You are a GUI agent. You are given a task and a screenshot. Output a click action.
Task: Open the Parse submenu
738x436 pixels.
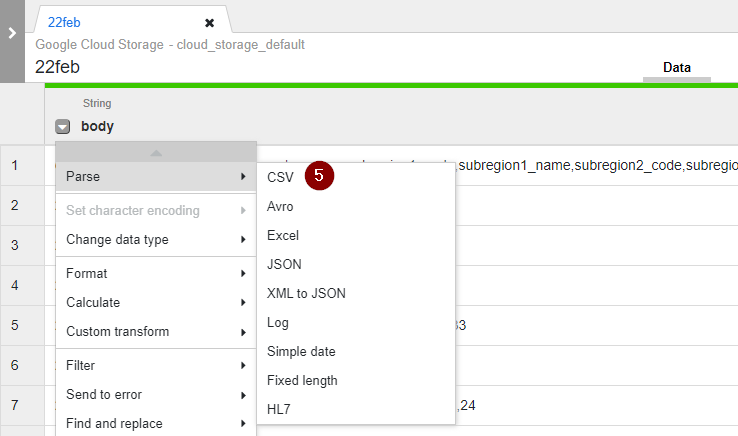tap(155, 176)
